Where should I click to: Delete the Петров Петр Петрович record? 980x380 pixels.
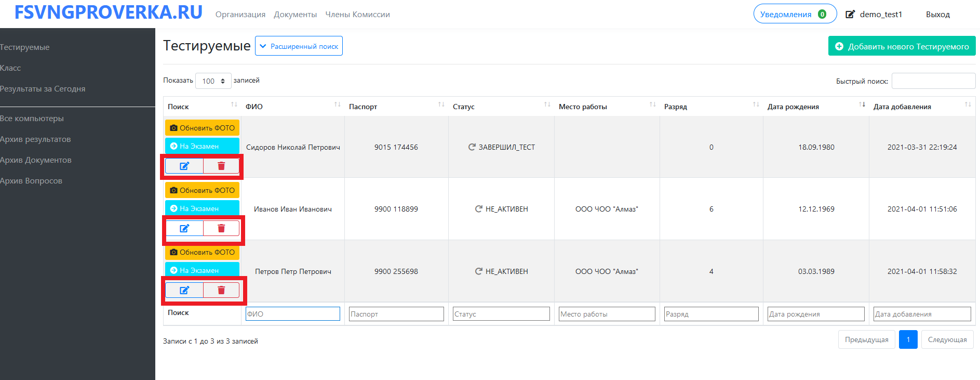coord(221,290)
